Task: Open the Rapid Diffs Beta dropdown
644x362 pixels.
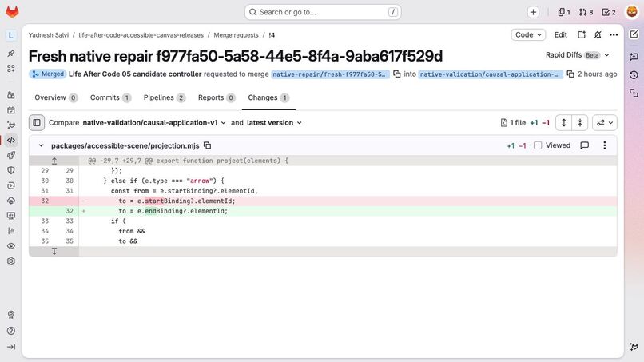Action: pos(578,55)
